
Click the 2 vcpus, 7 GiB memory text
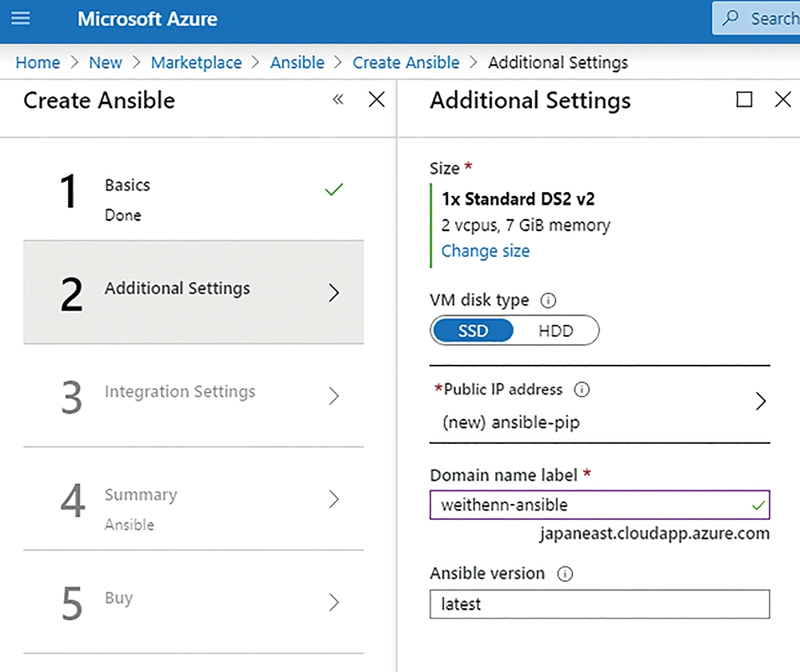pos(526,225)
